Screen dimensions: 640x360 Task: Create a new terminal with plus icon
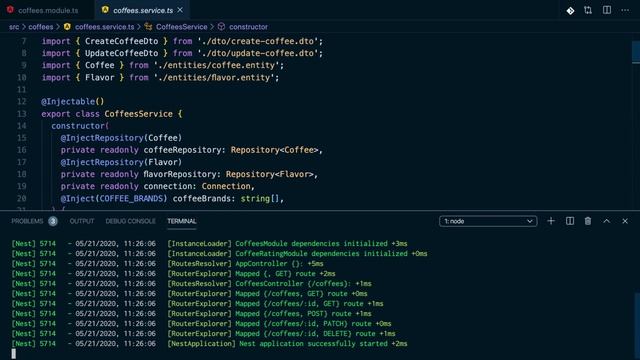pyautogui.click(x=551, y=221)
